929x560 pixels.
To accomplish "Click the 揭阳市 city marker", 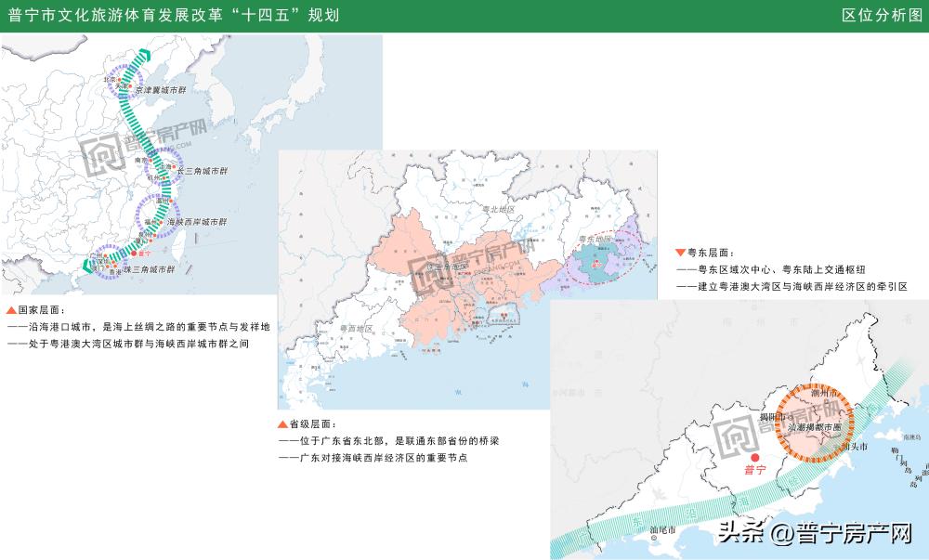I will [x=775, y=415].
